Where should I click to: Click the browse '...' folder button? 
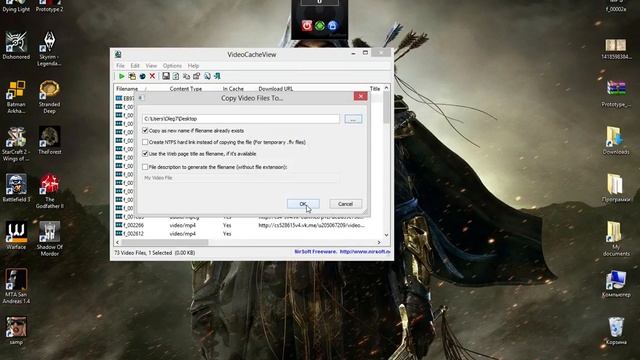click(x=353, y=119)
